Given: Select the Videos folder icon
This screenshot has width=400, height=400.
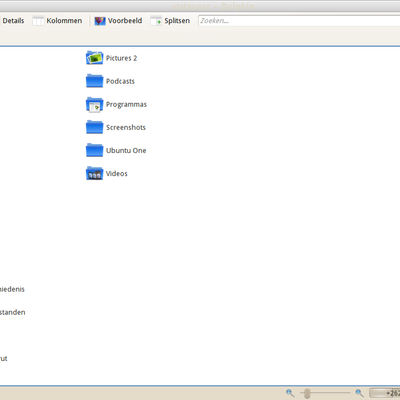Looking at the screenshot, I should point(94,173).
